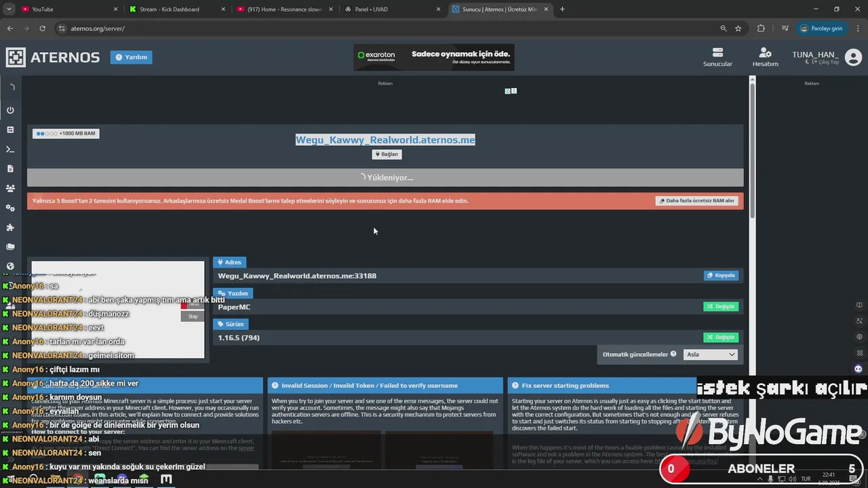The image size is (868, 488).
Task: Open Fix server starting problems article
Action: (566, 385)
